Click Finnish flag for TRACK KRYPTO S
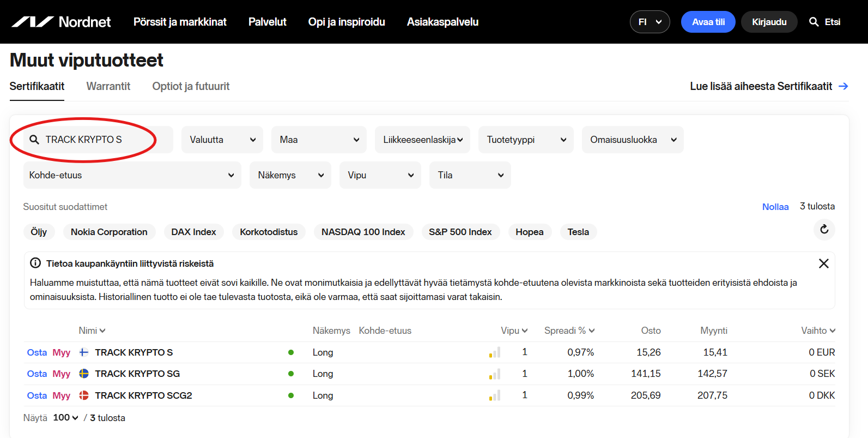This screenshot has width=868, height=438. pyautogui.click(x=84, y=352)
